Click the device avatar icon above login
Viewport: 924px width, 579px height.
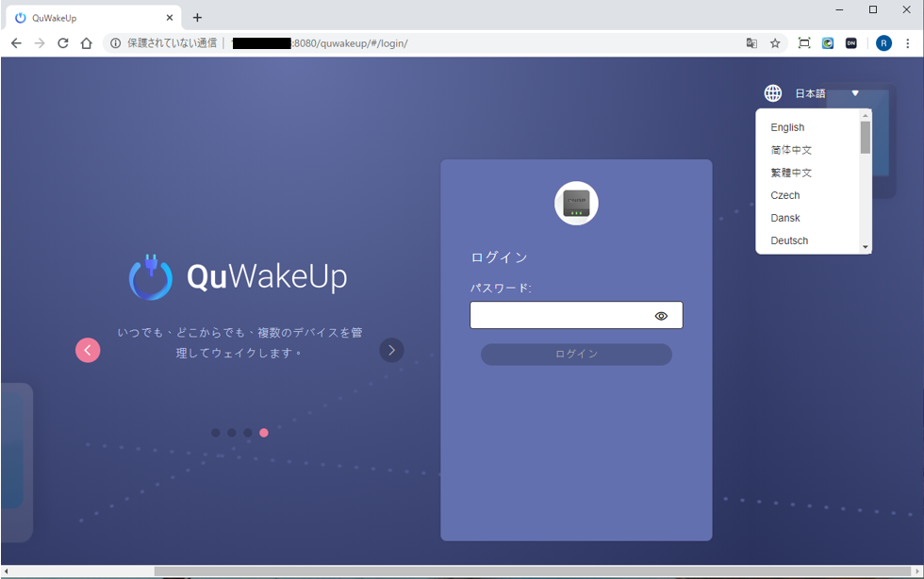coord(576,203)
